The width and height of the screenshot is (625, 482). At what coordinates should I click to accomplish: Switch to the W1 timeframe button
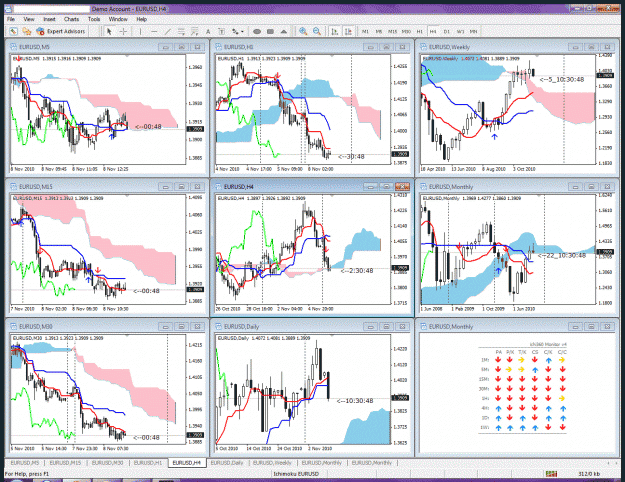point(460,31)
